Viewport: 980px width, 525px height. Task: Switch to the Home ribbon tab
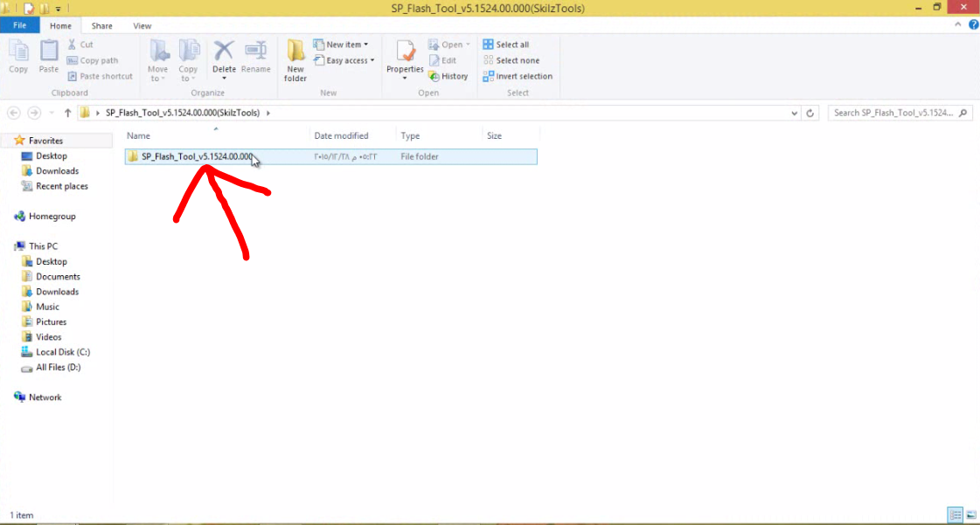(60, 25)
